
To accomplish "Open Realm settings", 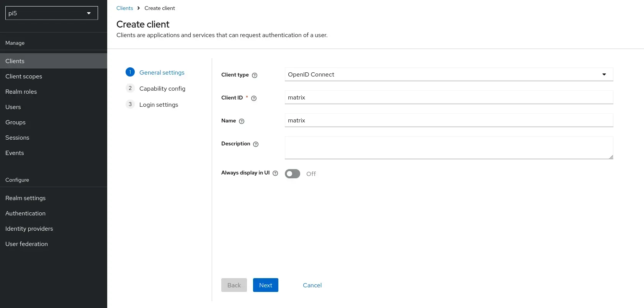I will coord(54,198).
